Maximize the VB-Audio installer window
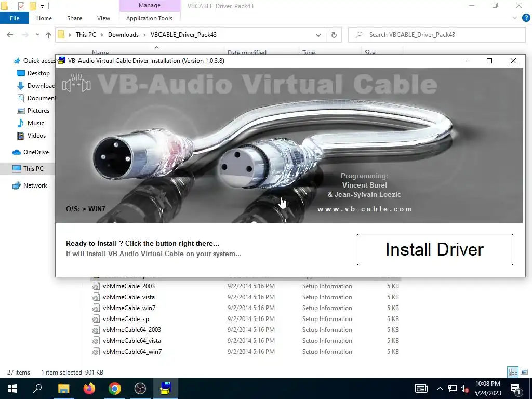Image resolution: width=532 pixels, height=399 pixels. 489,61
